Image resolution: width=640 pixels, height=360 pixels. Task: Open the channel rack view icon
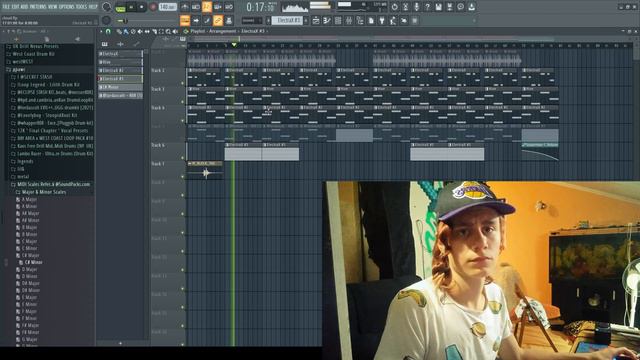[x=338, y=20]
